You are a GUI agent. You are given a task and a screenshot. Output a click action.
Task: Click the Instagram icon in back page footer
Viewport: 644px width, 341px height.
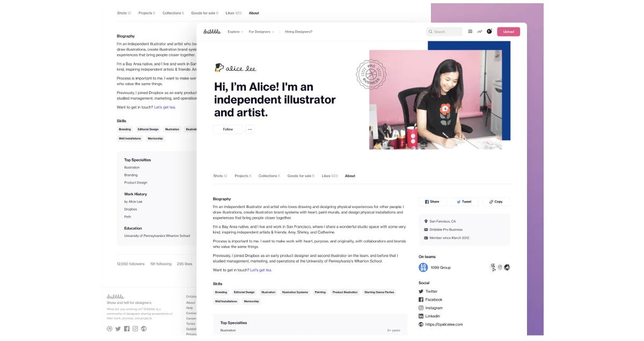pos(135,329)
